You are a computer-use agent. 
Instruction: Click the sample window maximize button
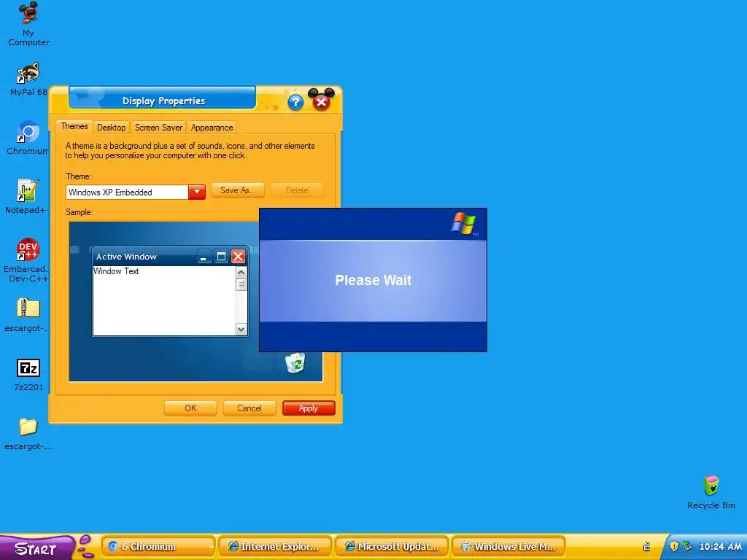(x=222, y=257)
